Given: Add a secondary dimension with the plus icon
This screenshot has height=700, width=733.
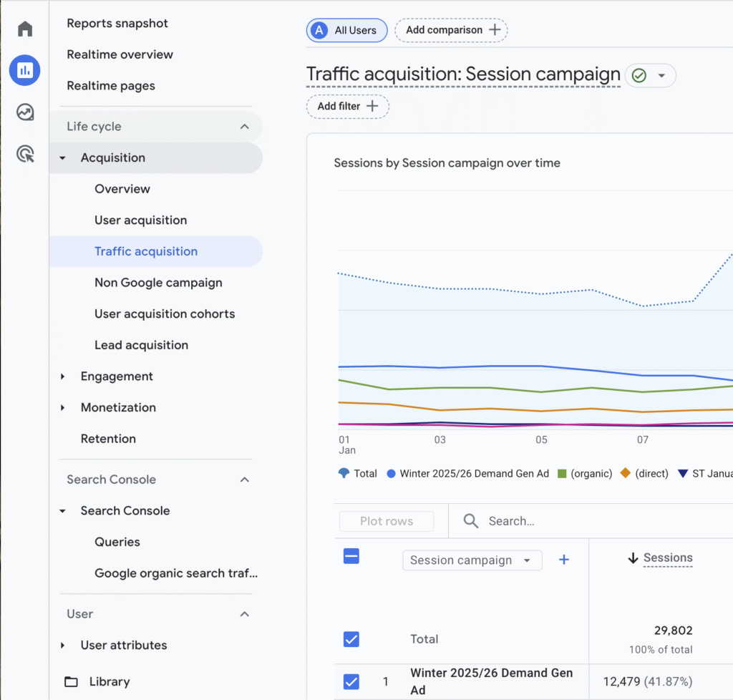Looking at the screenshot, I should tap(564, 560).
